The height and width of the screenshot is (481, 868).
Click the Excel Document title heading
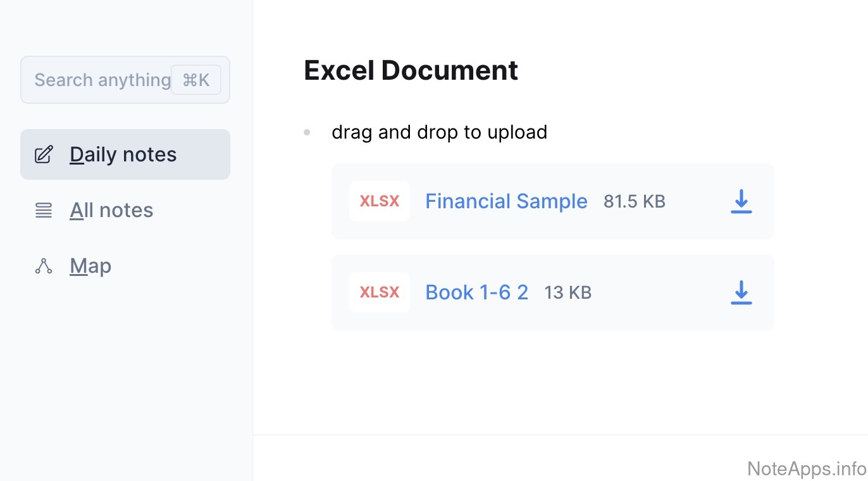411,70
